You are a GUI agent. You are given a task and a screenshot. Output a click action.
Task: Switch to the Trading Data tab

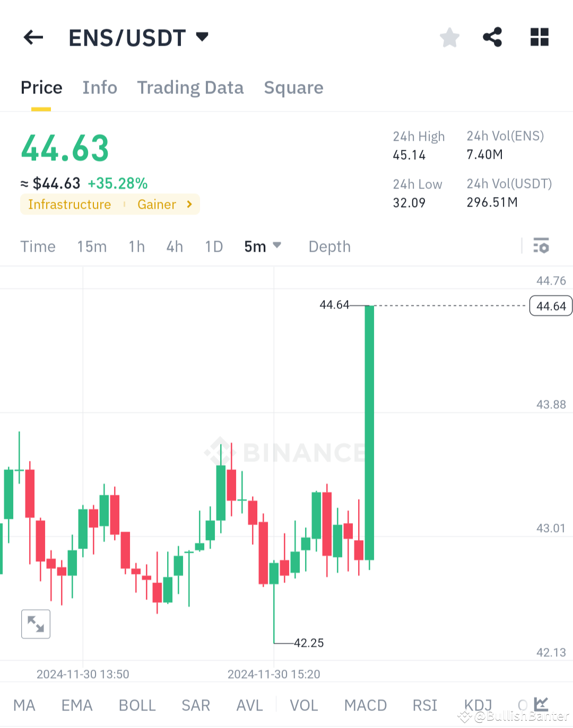tap(190, 88)
